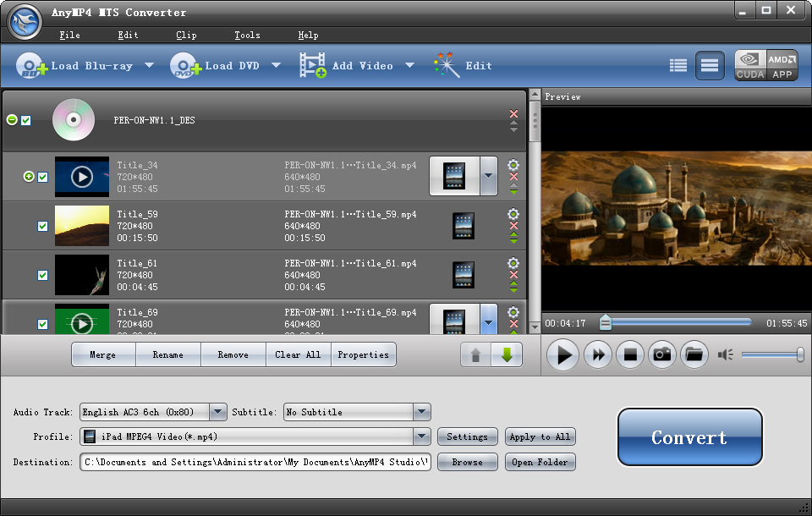Open the Add Video dropdown arrow
The width and height of the screenshot is (812, 516).
click(409, 65)
